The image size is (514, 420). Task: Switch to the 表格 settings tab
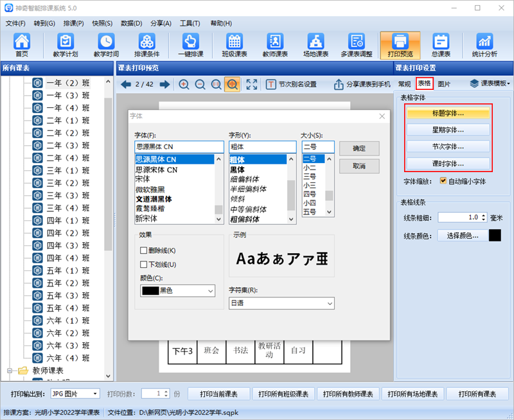click(425, 83)
